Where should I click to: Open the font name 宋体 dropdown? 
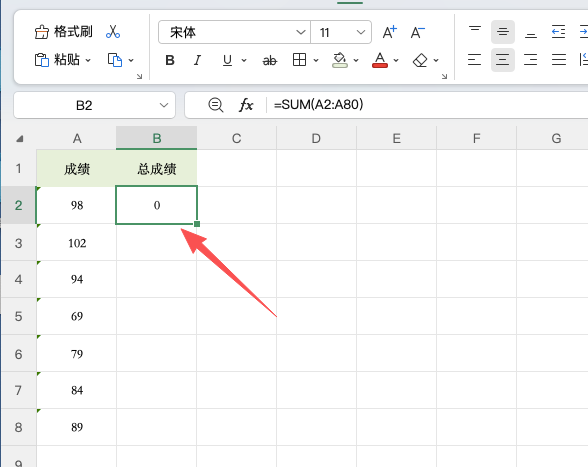pyautogui.click(x=300, y=32)
